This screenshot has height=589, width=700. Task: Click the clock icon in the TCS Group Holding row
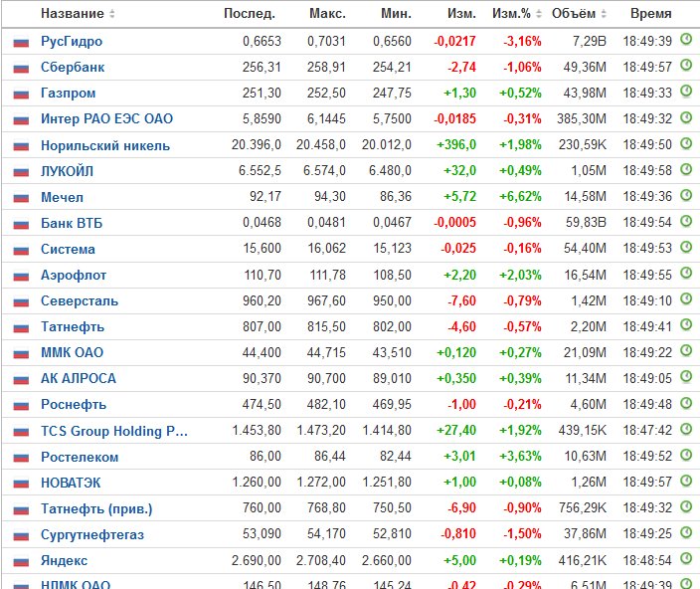686,429
